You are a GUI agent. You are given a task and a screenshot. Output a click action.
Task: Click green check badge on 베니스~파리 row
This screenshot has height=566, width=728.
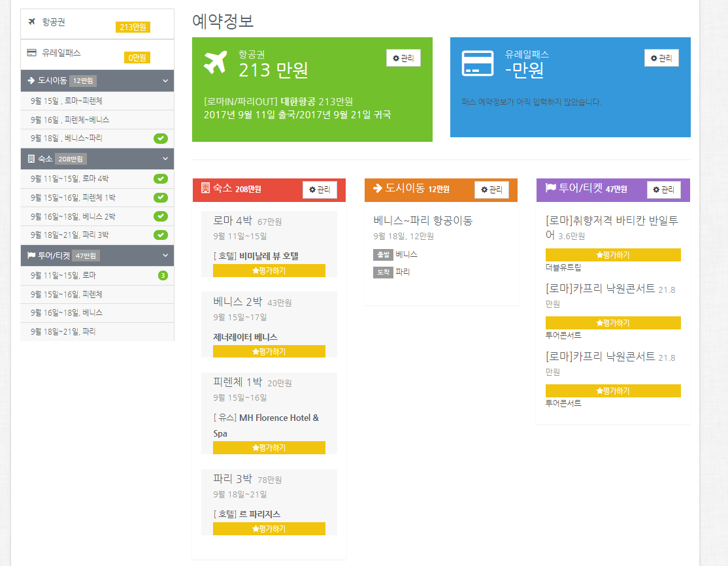[161, 139]
